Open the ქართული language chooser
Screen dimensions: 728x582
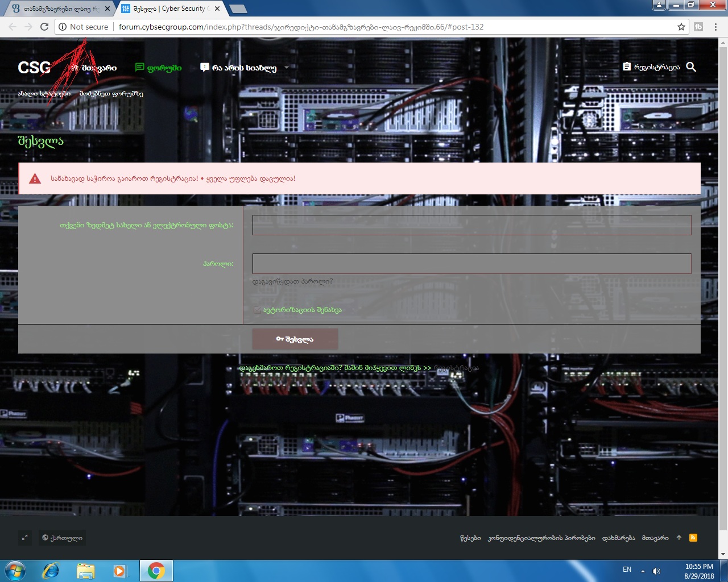coord(63,538)
